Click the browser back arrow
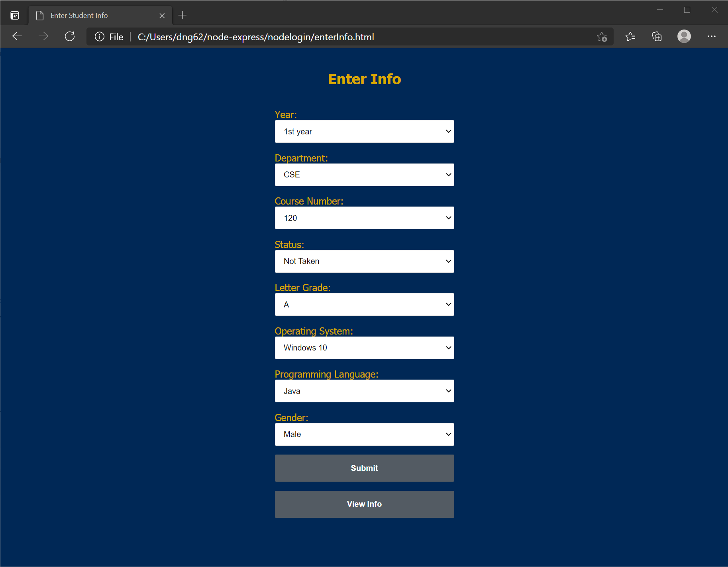728x567 pixels. 17,36
